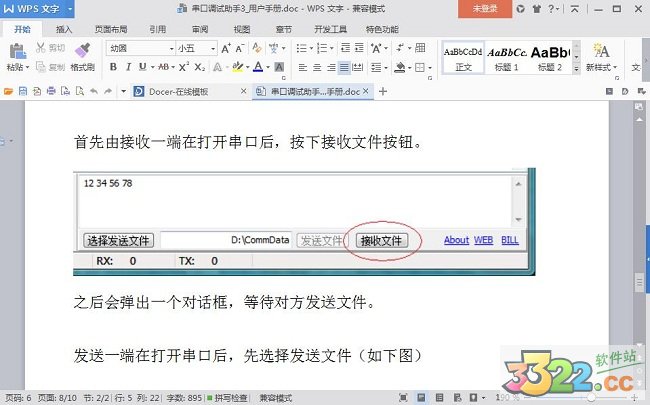
Task: Align text left in paragraph group
Action: tap(303, 67)
